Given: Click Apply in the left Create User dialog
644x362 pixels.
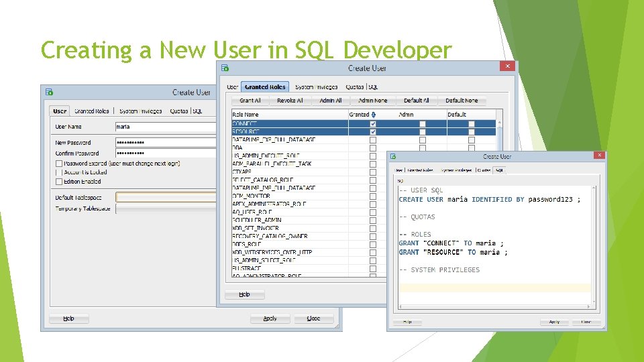Looking at the screenshot, I should click(x=270, y=318).
